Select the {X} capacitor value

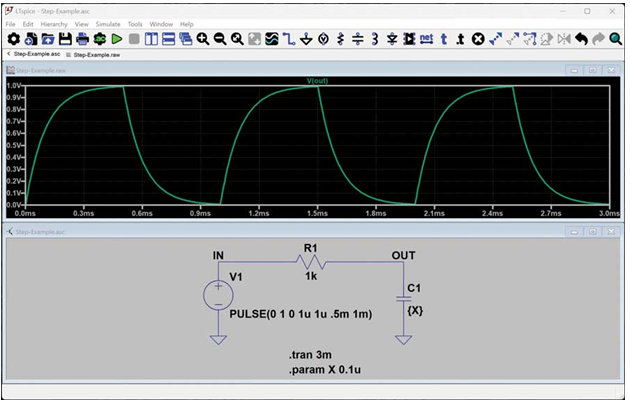[415, 310]
